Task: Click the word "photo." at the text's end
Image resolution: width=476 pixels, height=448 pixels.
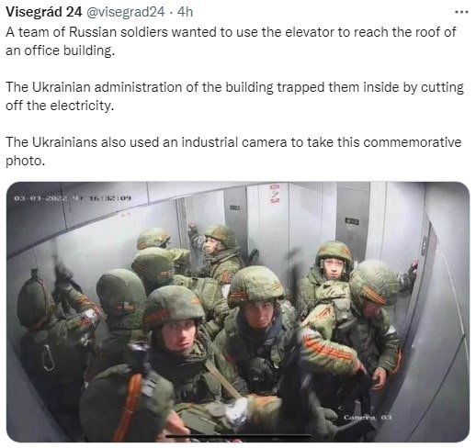Action: coord(25,161)
